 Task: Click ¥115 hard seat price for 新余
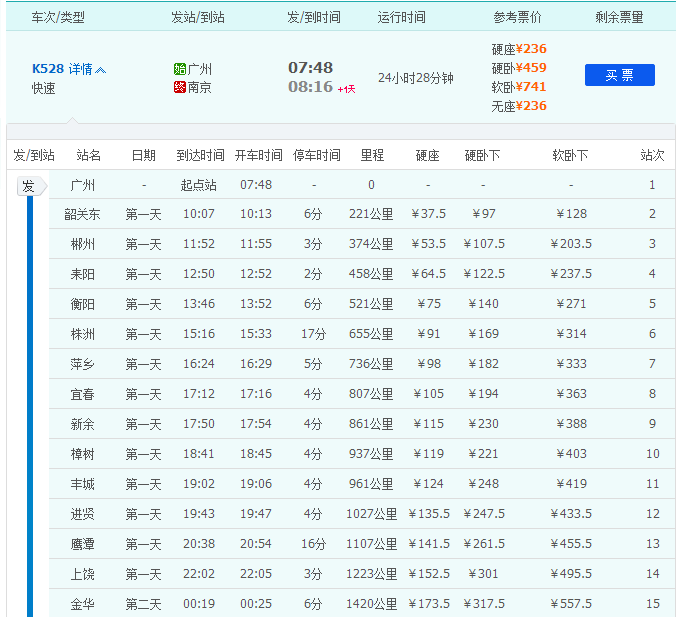[428, 424]
